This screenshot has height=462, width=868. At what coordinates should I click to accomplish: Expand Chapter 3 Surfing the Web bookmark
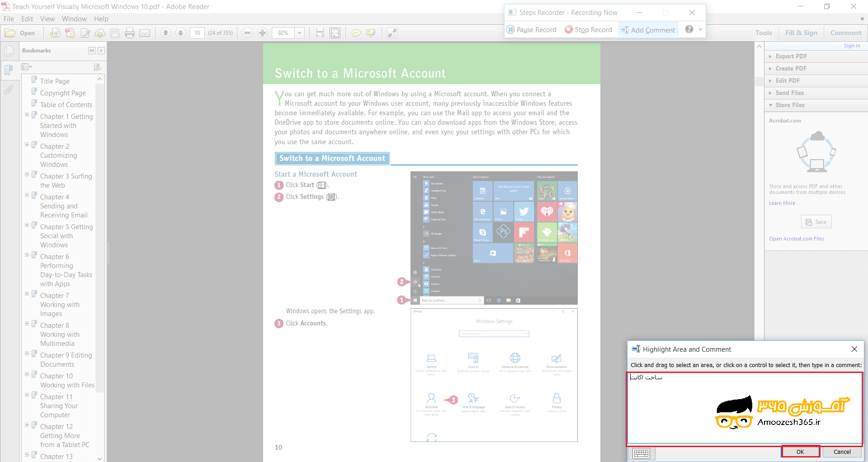(27, 174)
